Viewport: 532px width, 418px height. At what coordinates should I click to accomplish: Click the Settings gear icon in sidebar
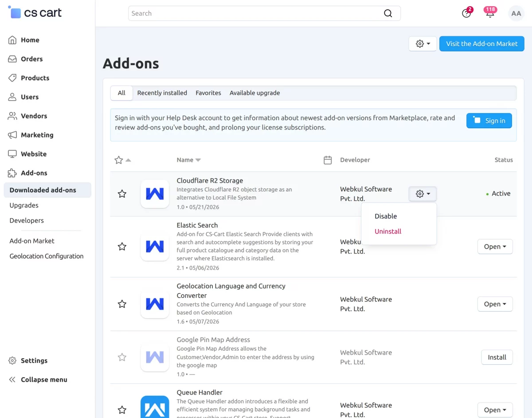pos(12,361)
